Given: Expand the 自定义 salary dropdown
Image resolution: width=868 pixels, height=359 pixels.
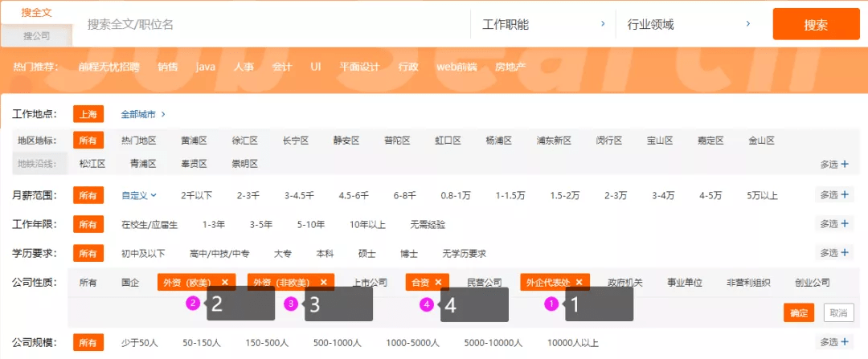Looking at the screenshot, I should point(139,194).
